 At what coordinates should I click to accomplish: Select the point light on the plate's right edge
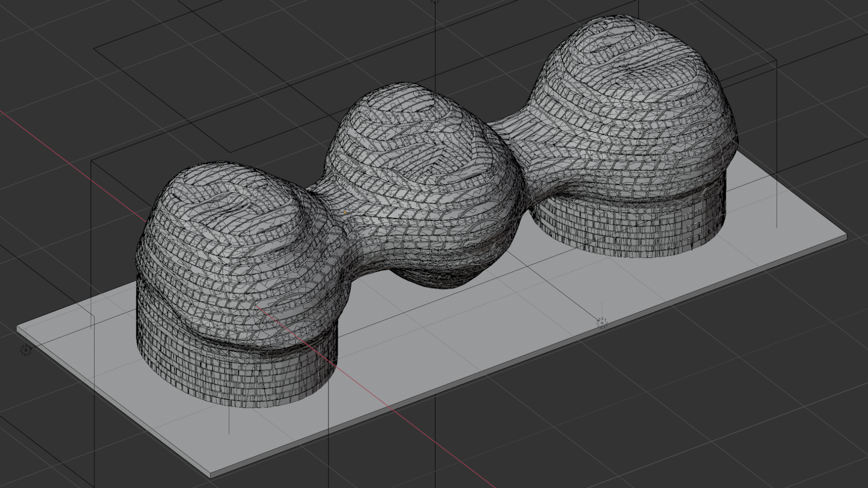602,323
